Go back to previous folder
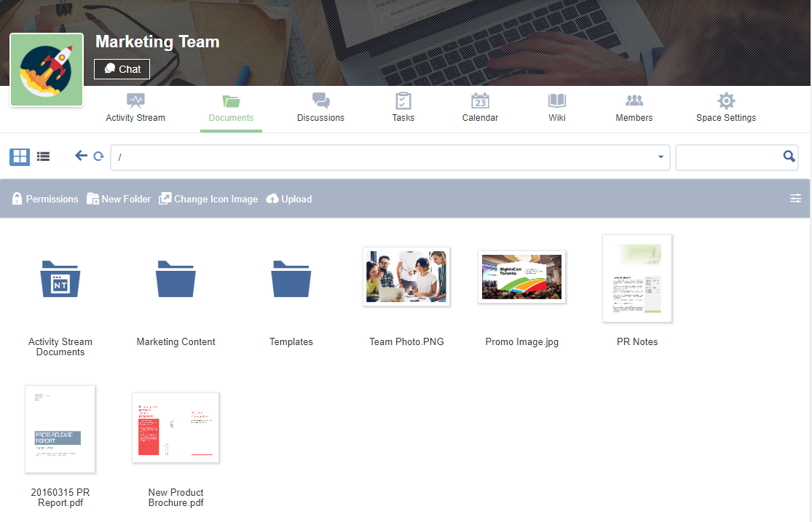This screenshot has width=812, height=522. [81, 156]
